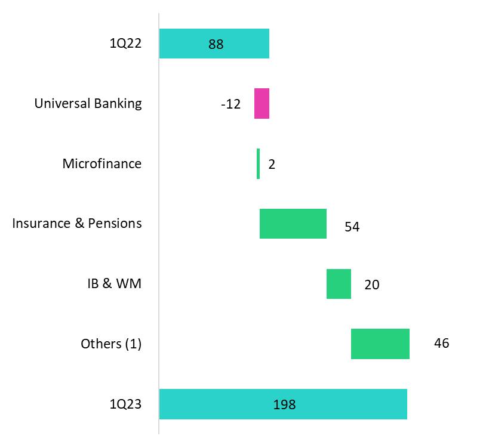486x448 pixels.
Task: Click the IB & WM axis label
Action: 114,283
